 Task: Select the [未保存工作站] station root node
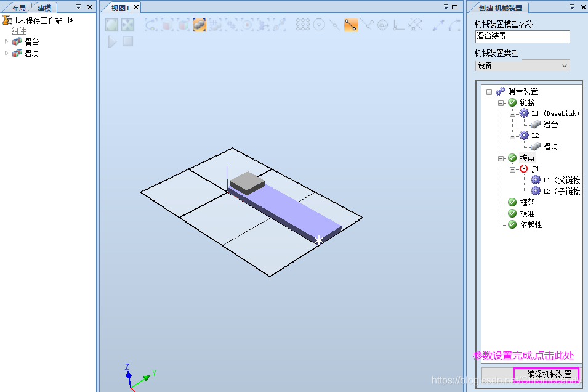(44, 20)
